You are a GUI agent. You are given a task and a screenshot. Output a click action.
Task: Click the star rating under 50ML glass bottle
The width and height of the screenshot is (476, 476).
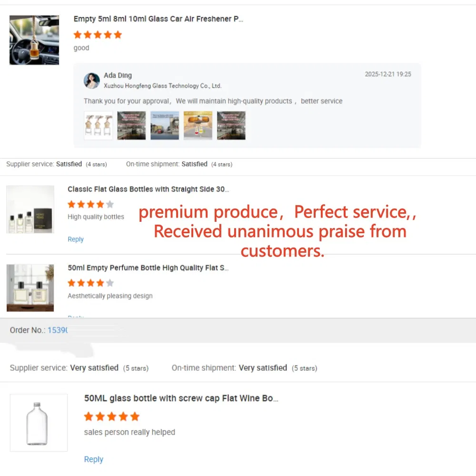tap(111, 417)
